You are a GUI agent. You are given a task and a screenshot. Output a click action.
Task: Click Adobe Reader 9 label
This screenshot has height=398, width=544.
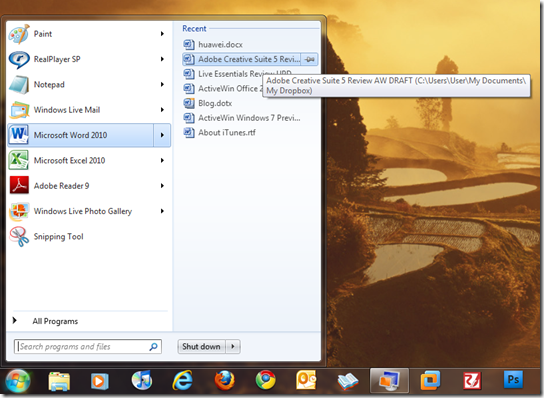(x=61, y=186)
